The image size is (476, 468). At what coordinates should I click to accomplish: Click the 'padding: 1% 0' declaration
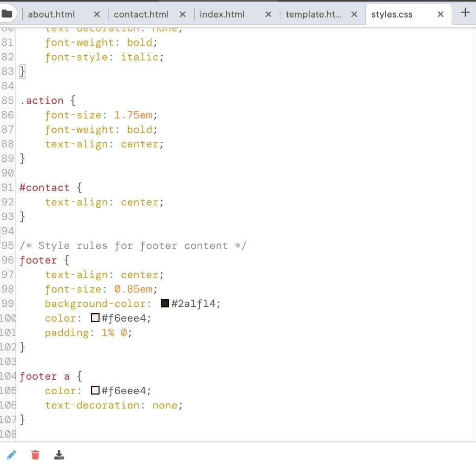point(88,333)
